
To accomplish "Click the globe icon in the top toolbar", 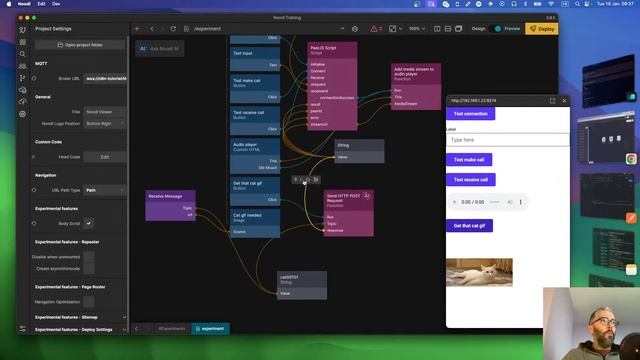I will 355,29.
